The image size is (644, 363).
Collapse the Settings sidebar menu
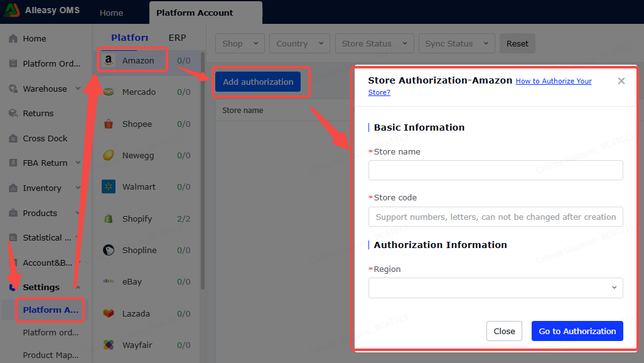(78, 287)
